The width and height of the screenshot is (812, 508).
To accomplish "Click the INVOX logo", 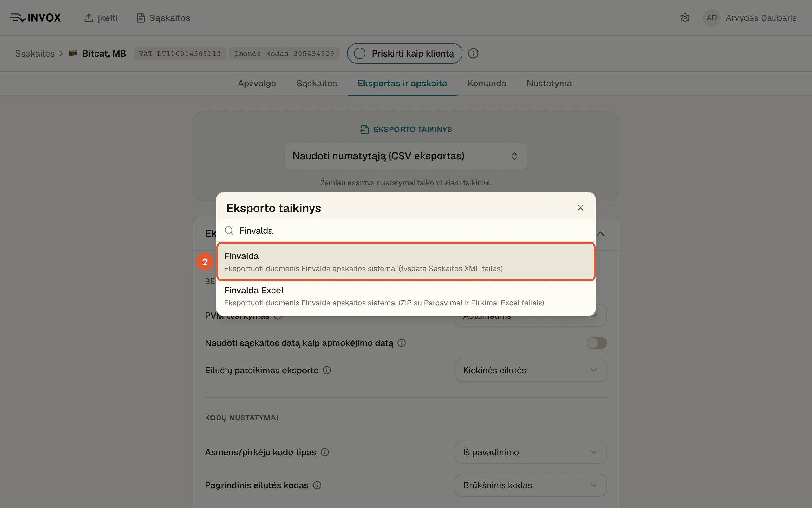I will (x=35, y=17).
